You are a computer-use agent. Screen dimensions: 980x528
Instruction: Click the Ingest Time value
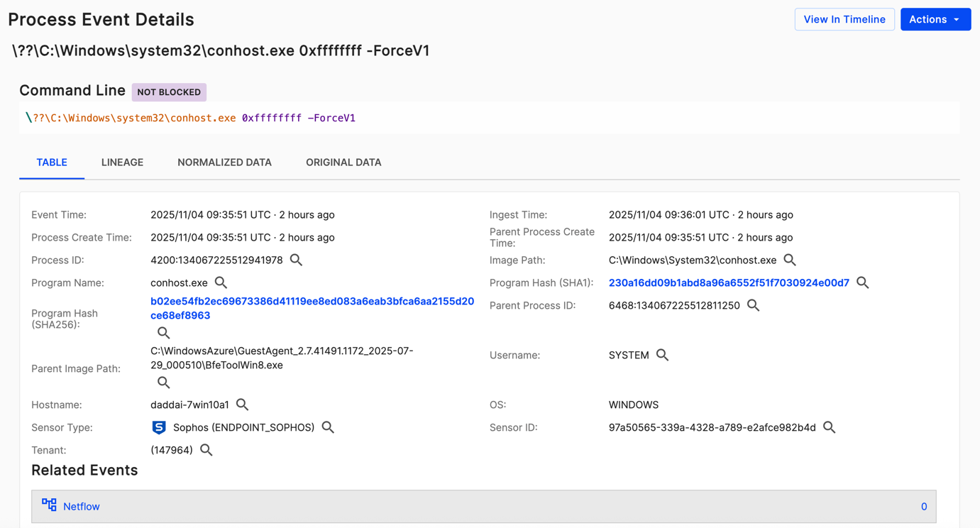pyautogui.click(x=701, y=214)
